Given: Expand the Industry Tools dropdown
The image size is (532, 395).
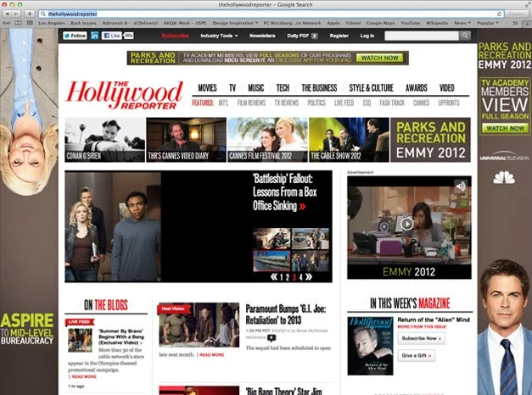Looking at the screenshot, I should tap(219, 36).
